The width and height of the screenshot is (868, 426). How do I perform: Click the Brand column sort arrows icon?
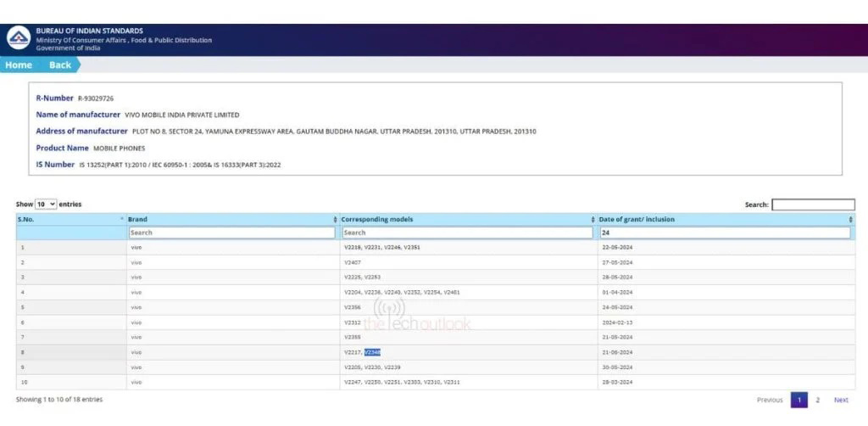coord(336,220)
